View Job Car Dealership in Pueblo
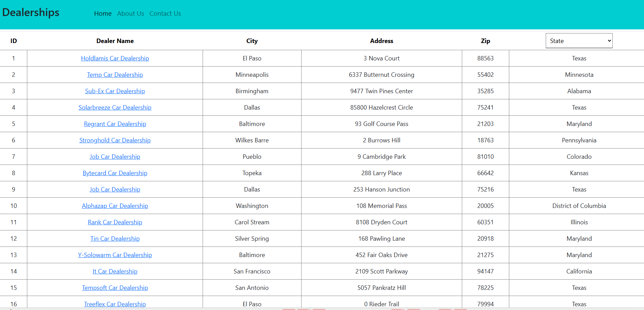 115,157
